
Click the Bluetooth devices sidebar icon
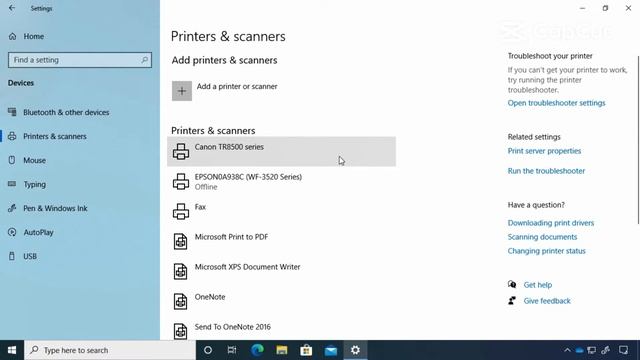[x=12, y=112]
